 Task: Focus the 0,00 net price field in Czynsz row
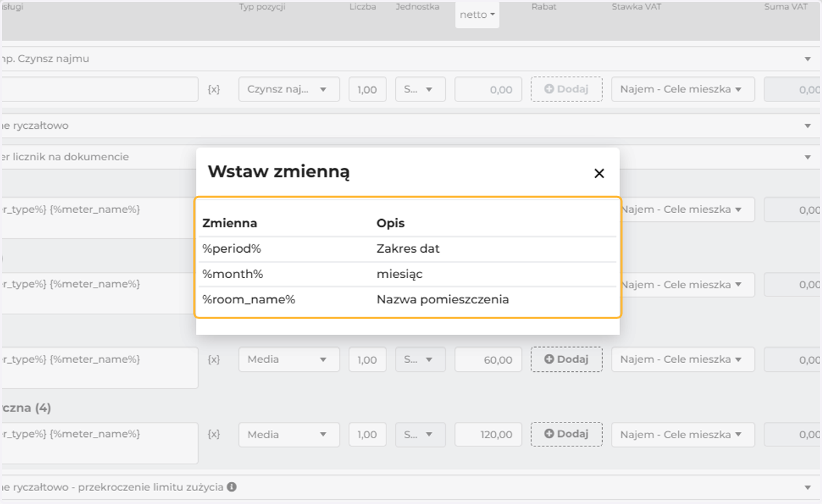pos(488,89)
